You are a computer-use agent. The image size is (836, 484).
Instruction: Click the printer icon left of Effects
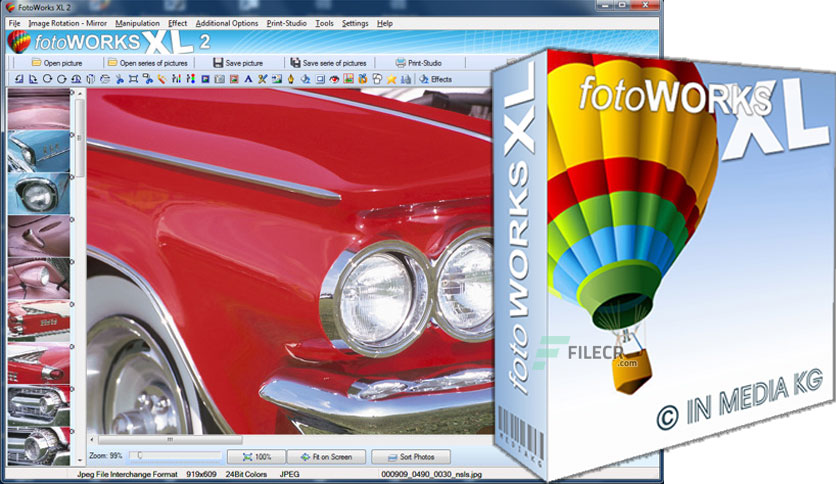(x=406, y=79)
